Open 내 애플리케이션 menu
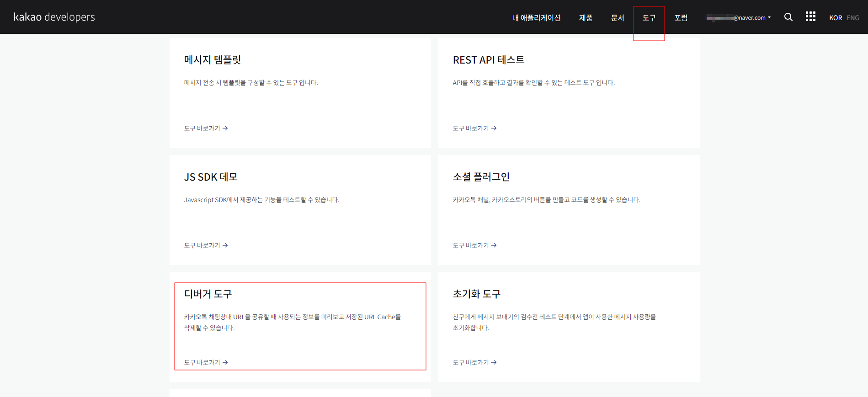This screenshot has width=868, height=397. 536,17
